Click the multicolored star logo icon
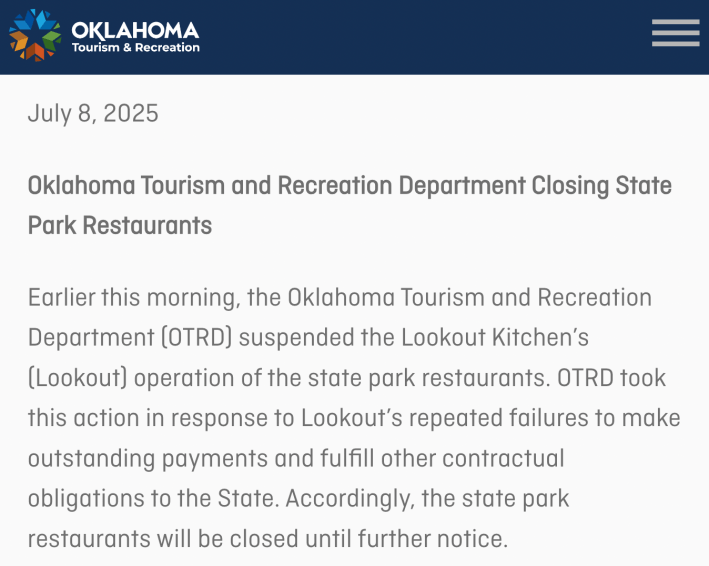The height and width of the screenshot is (566, 709). click(x=35, y=35)
